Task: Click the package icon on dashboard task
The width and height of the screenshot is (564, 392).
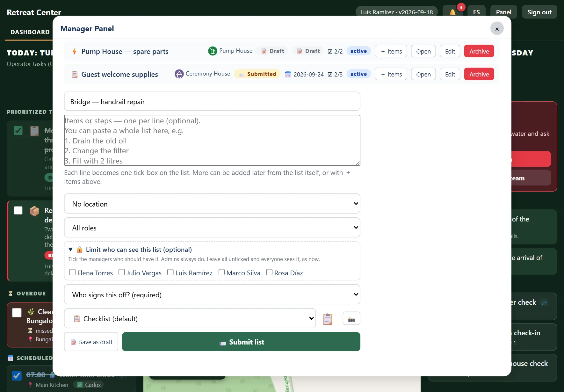Action: pos(34,211)
